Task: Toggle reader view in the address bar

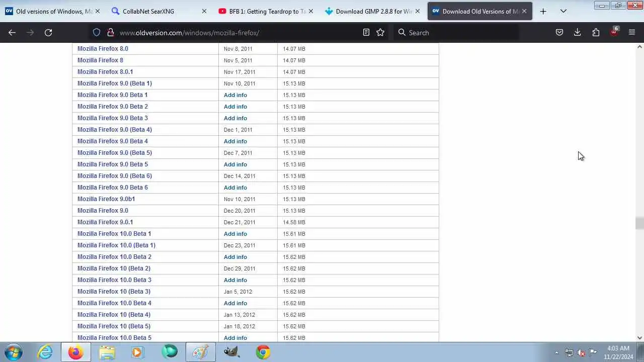Action: [x=366, y=33]
